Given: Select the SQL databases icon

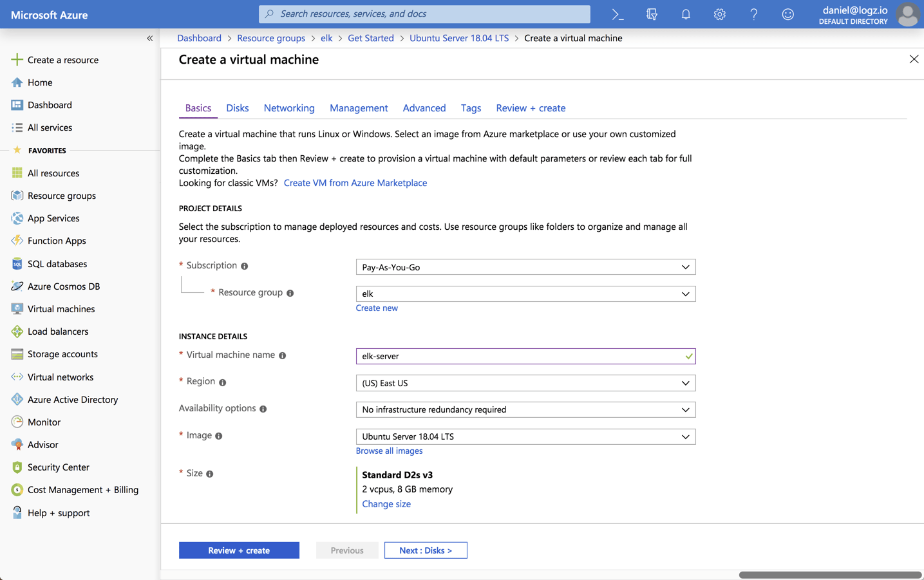Looking at the screenshot, I should (17, 264).
